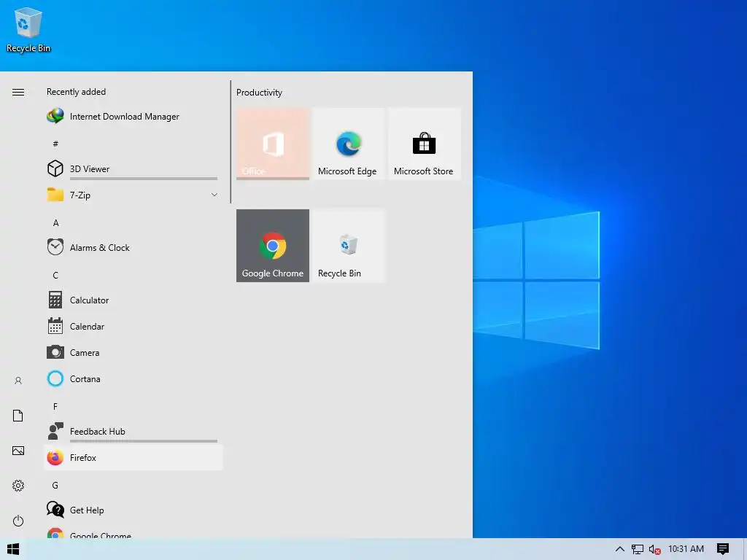Click the Windows Start button
The width and height of the screenshot is (747, 560).
point(13,549)
